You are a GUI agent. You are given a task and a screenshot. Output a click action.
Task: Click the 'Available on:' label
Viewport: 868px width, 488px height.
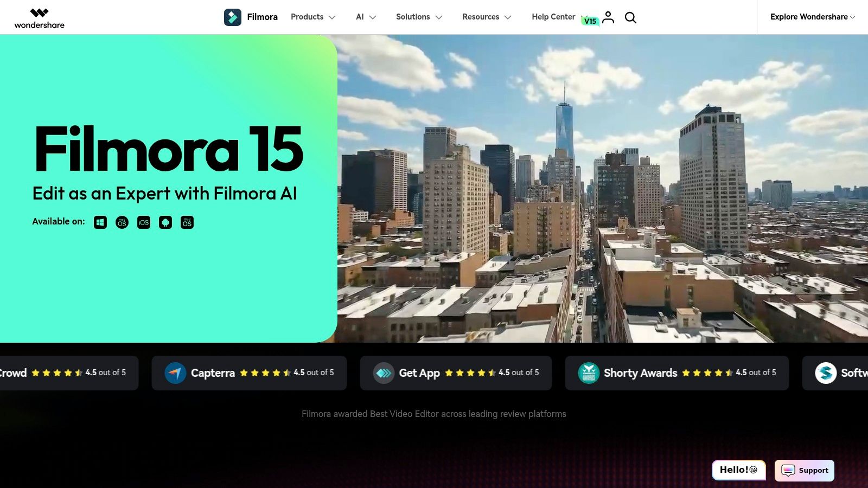[x=59, y=222]
